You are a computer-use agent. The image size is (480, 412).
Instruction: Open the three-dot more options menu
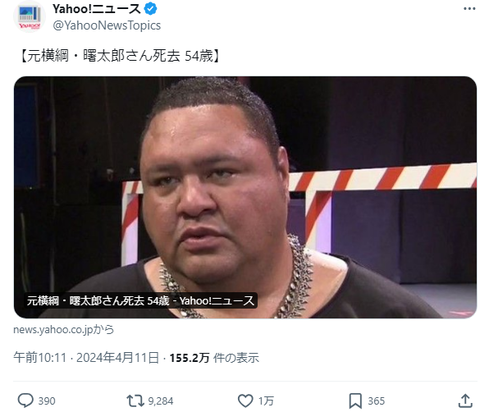tap(469, 9)
